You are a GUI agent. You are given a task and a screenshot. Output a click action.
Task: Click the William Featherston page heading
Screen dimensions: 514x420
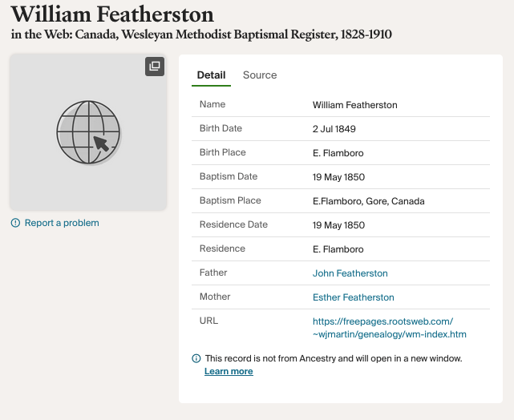[x=112, y=14]
